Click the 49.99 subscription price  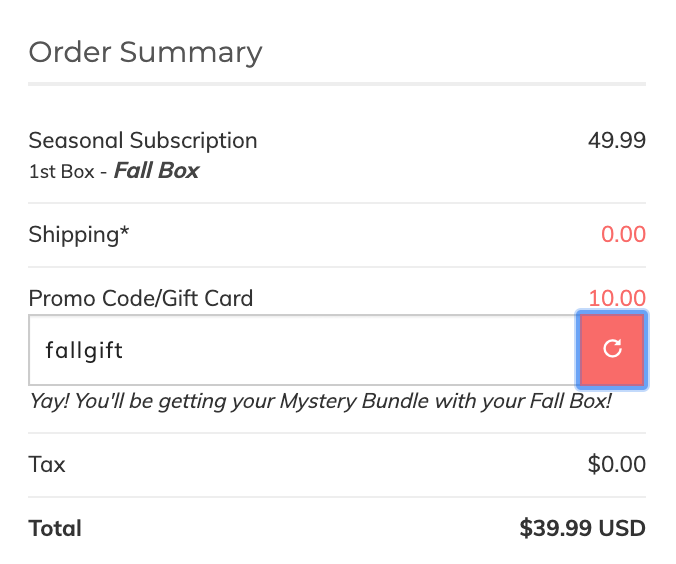click(x=617, y=141)
